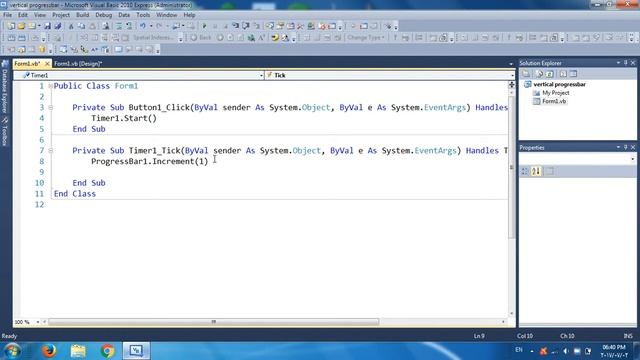Open the Debug menu
The height and width of the screenshot is (360, 640).
(x=104, y=15)
